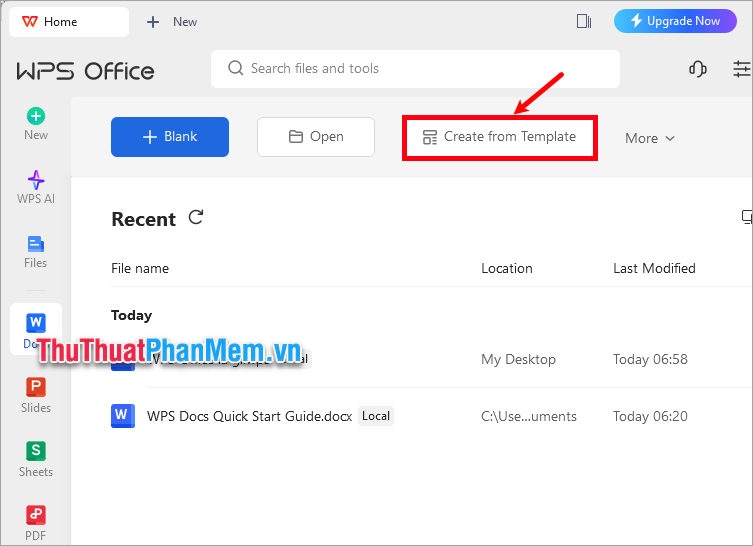
Task: Open PDF in the sidebar
Action: coord(36,523)
